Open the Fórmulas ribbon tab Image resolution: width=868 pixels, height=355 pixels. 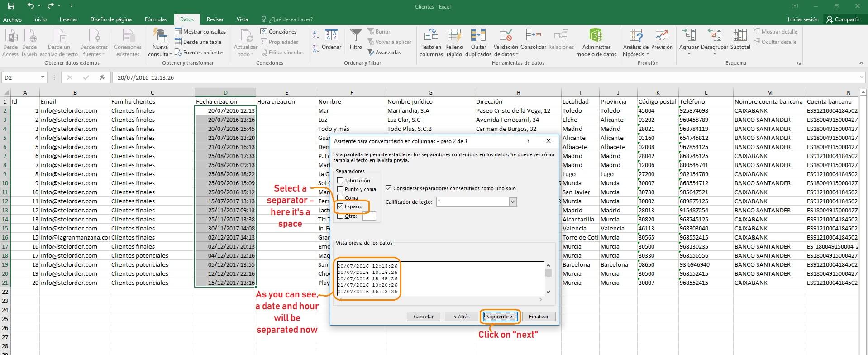point(156,19)
